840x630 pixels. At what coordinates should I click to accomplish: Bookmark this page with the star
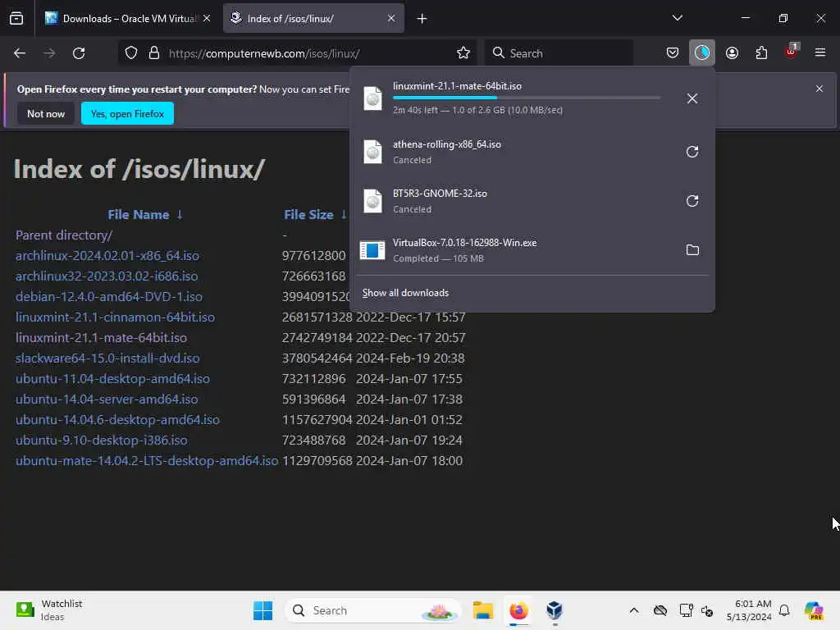tap(463, 53)
